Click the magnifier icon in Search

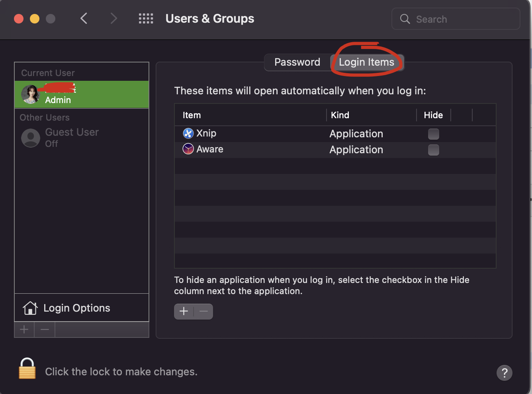(x=405, y=19)
